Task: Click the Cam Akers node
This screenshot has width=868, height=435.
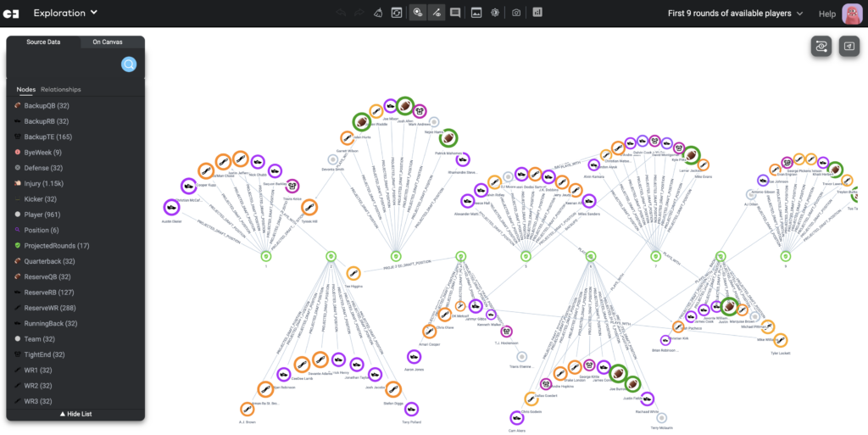Action: [x=517, y=418]
